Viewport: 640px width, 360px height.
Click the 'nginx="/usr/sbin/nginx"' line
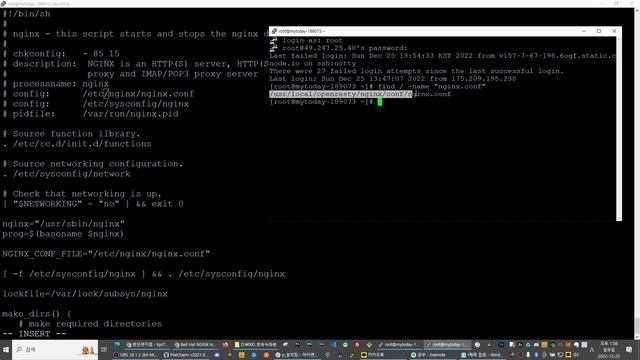coord(63,224)
